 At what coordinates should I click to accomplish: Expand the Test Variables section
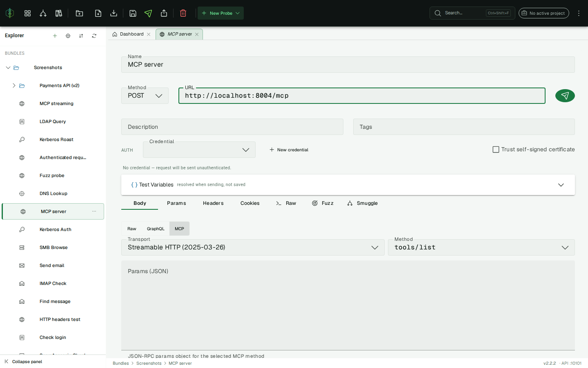348,185
